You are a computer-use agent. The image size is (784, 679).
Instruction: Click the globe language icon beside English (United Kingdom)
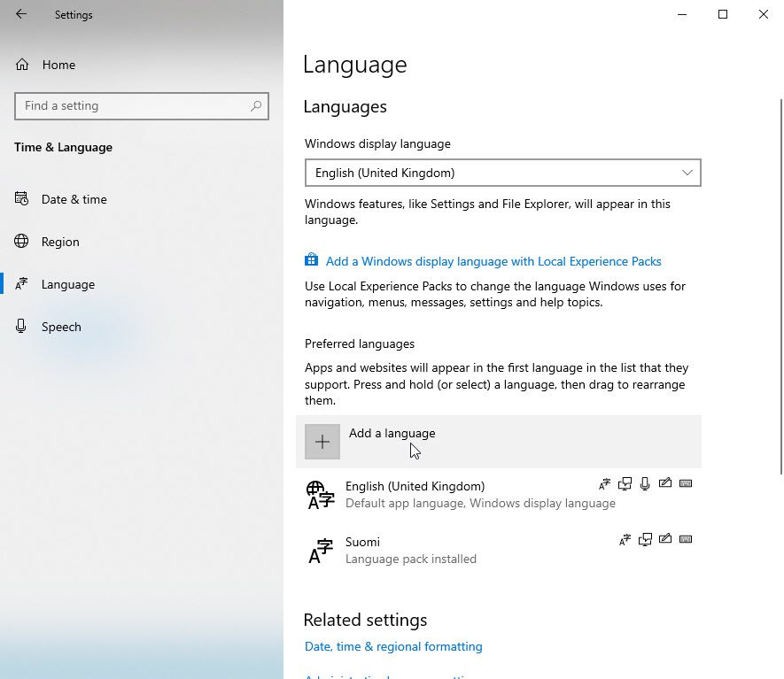tap(320, 495)
